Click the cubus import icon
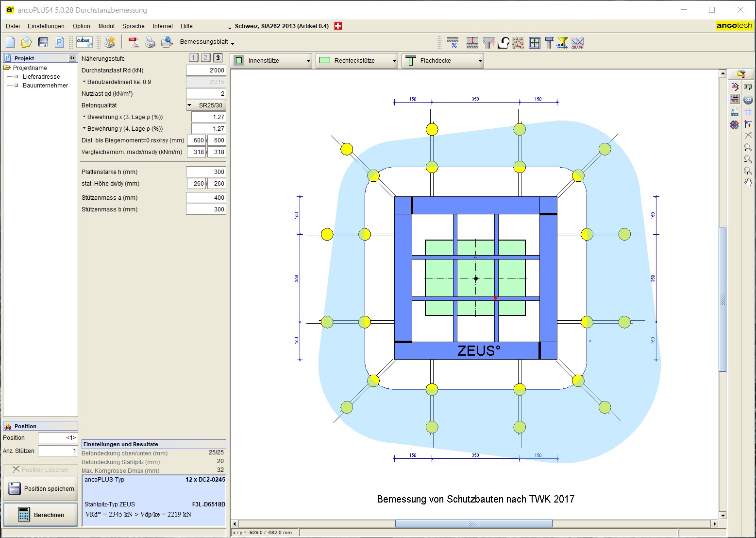Screen dimensions: 756x538 tap(84, 42)
